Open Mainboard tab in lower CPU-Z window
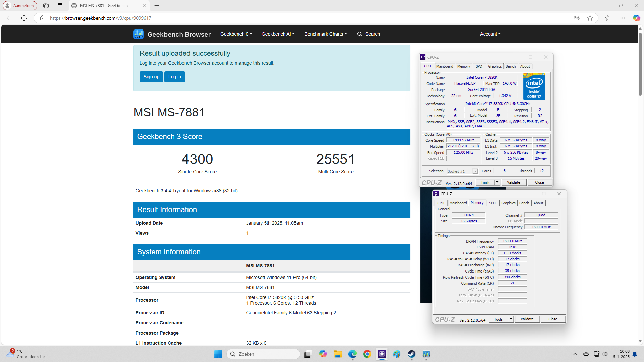 (x=458, y=203)
